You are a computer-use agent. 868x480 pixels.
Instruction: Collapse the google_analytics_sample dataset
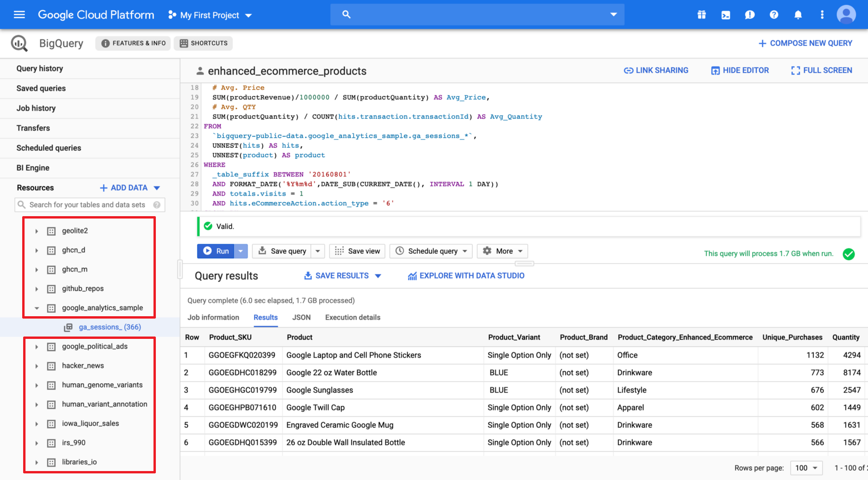[36, 308]
